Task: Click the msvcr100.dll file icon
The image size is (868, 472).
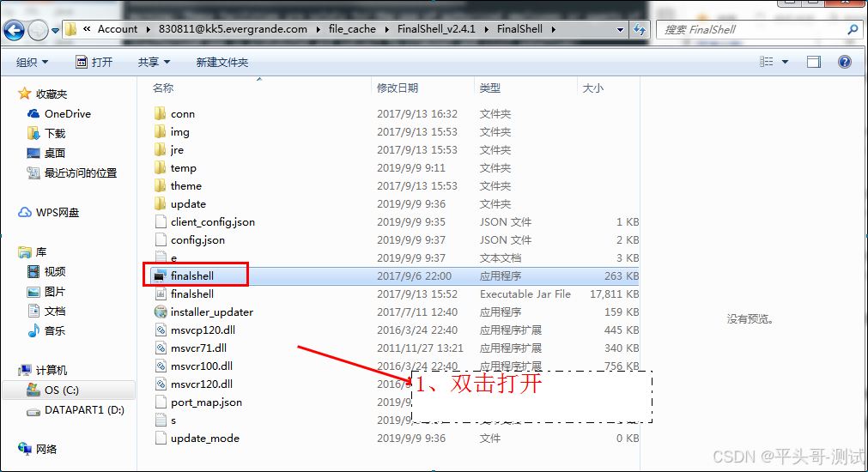Action: [x=161, y=366]
